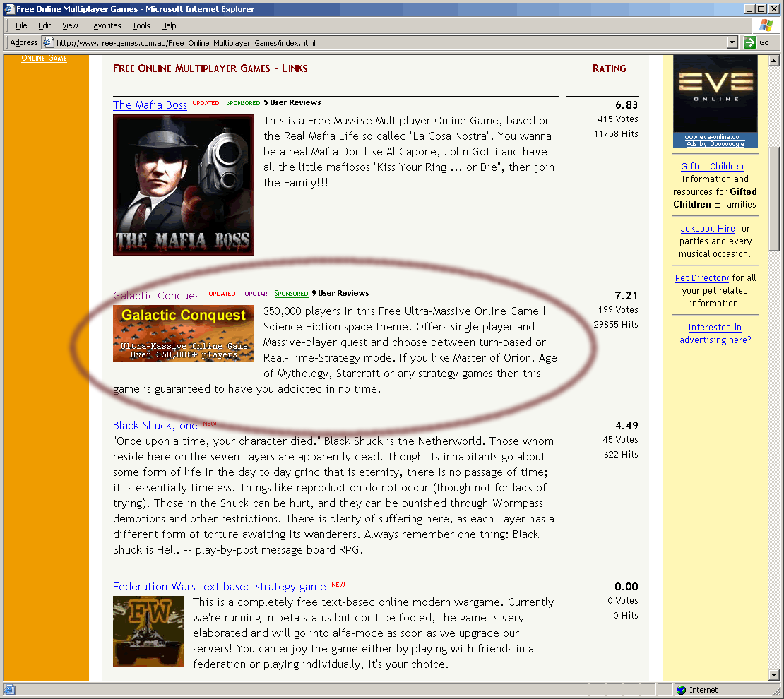Click the vertical scrollbar down arrow
The height and width of the screenshot is (699, 784).
click(x=774, y=676)
